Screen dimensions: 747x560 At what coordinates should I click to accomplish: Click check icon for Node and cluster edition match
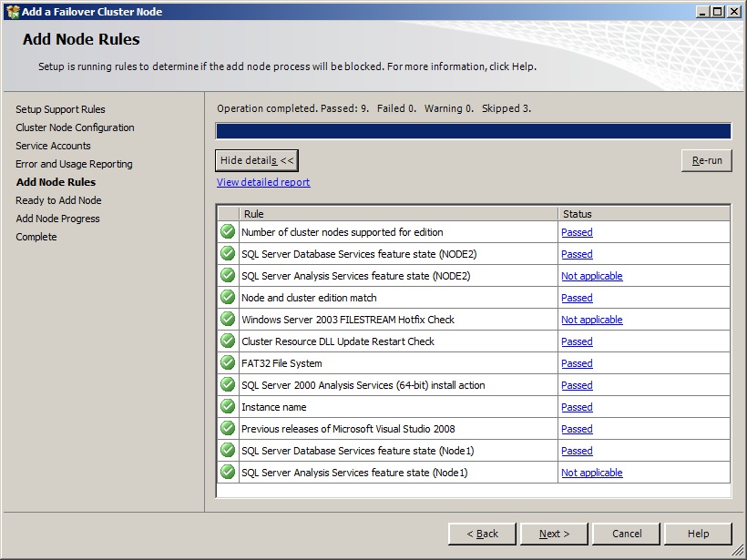pyautogui.click(x=228, y=298)
